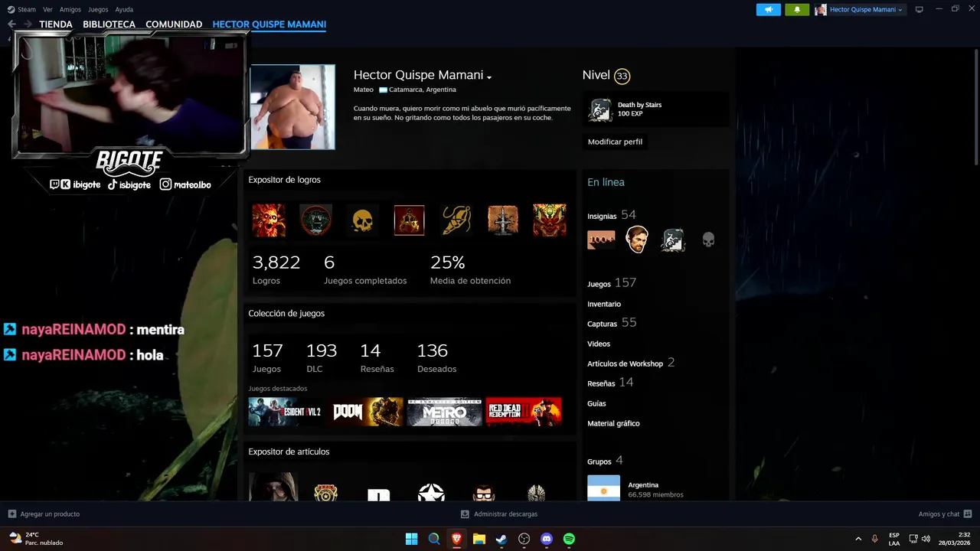Go forward with the right arrow
Viewport: 980px width, 551px height.
pyautogui.click(x=28, y=24)
